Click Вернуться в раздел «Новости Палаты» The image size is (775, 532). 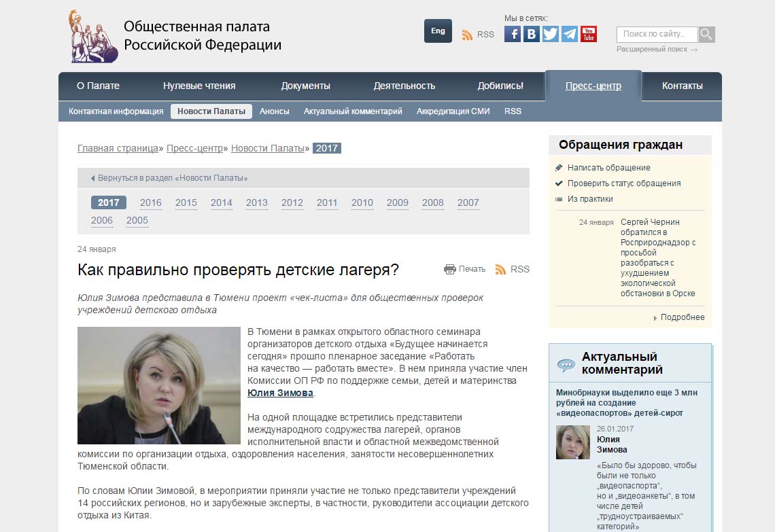click(169, 178)
